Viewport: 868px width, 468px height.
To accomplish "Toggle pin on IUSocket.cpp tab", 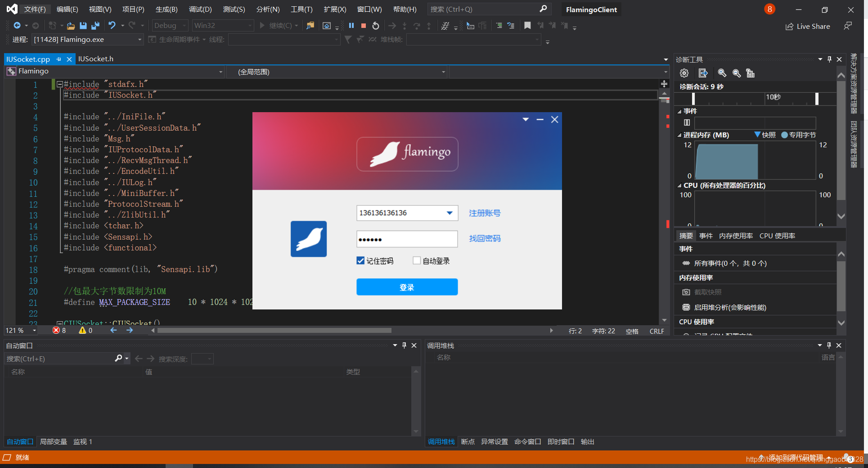I will [x=58, y=59].
